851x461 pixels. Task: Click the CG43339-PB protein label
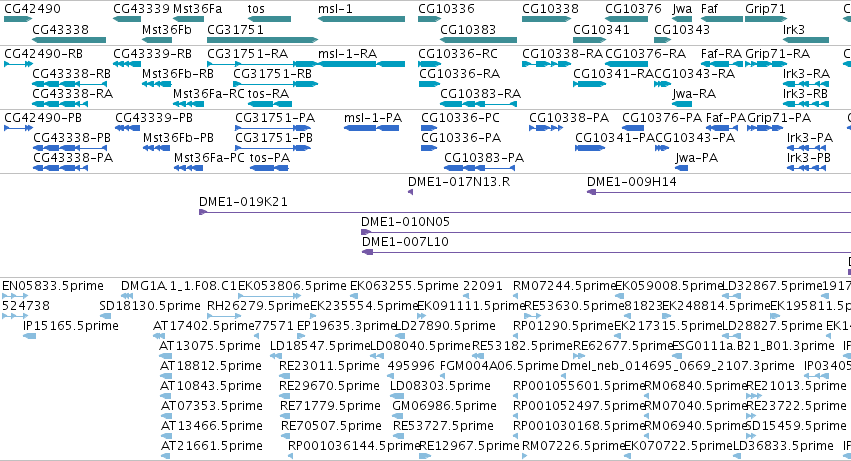coord(154,118)
